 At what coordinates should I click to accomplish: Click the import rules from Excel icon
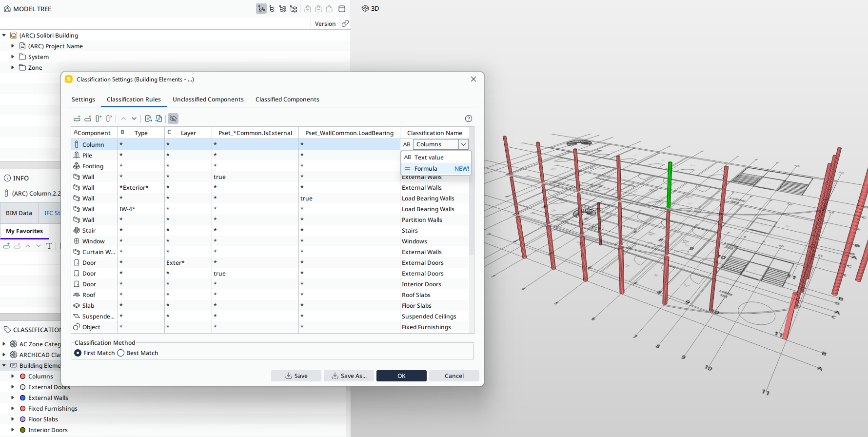(158, 119)
